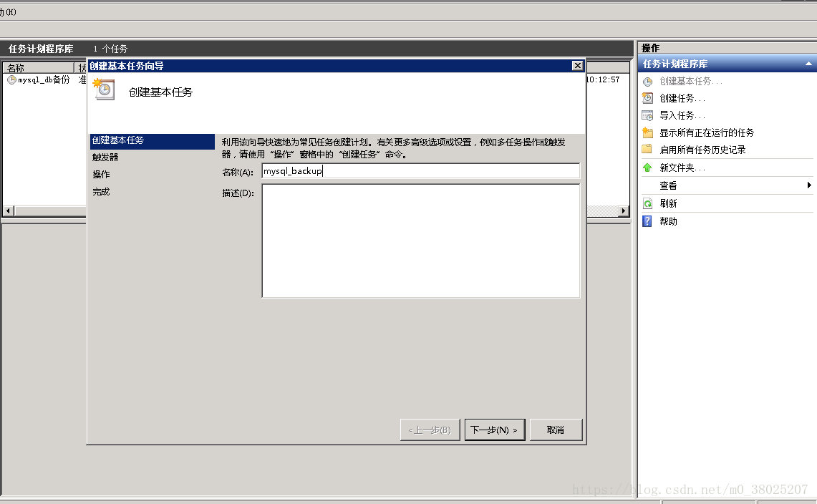Screen dimensions: 817x504
Task: Click the 启用所有任务历史记录 folder icon
Action: tap(647, 149)
